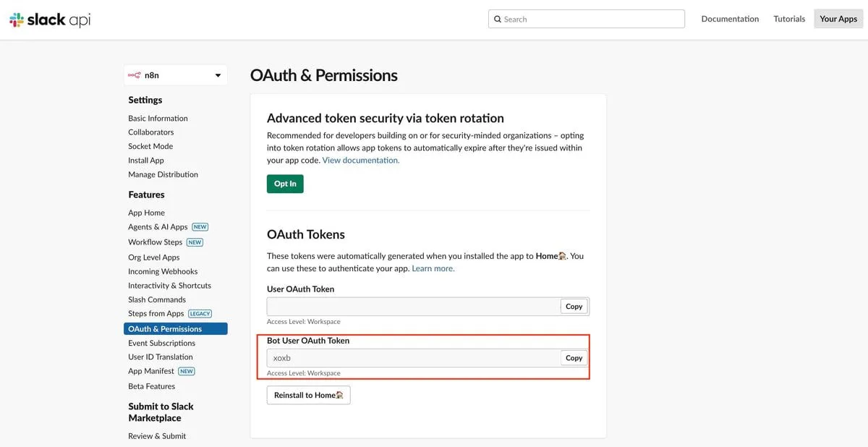The width and height of the screenshot is (868, 447).
Task: Copy the Bot User OAuth Token
Action: pyautogui.click(x=574, y=358)
